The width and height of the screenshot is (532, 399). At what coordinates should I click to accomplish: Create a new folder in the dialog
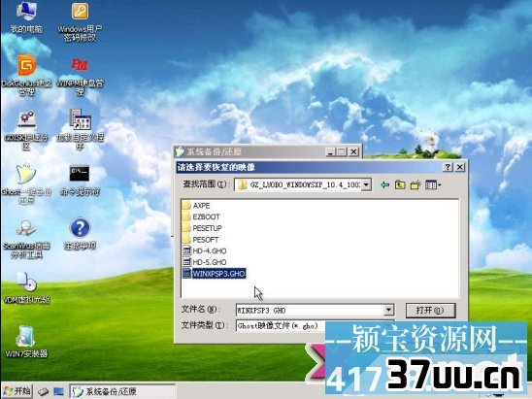coord(416,184)
